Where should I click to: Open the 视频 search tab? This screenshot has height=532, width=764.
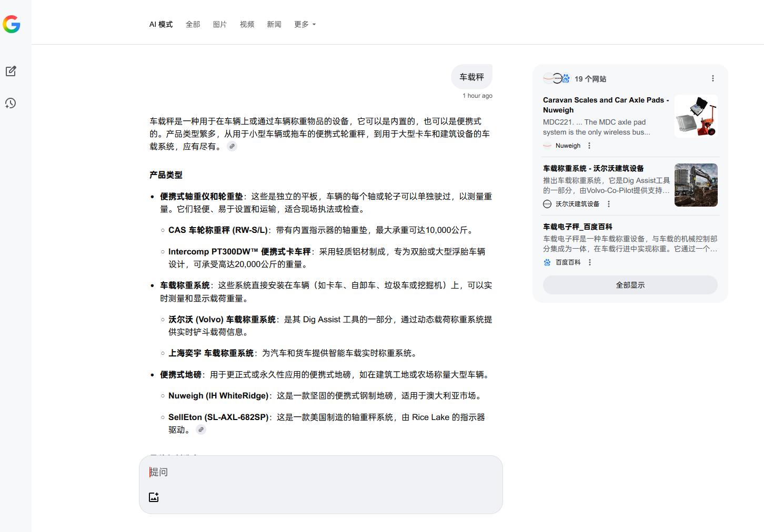tap(247, 24)
